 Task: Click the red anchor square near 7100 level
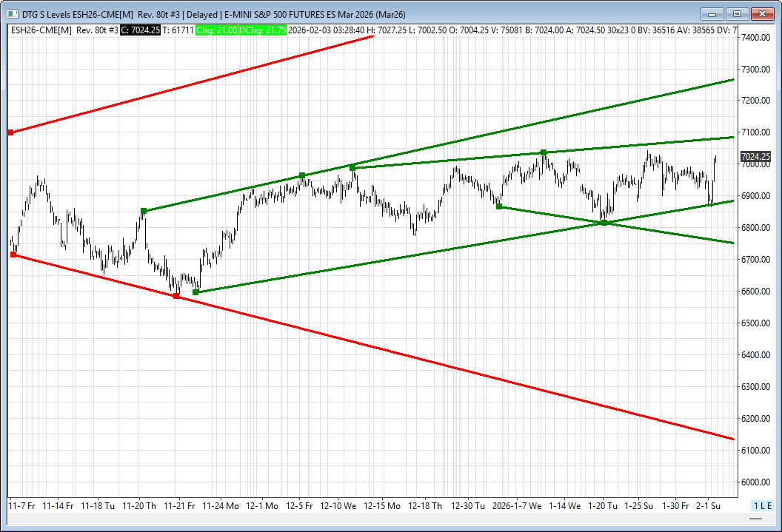click(x=10, y=132)
